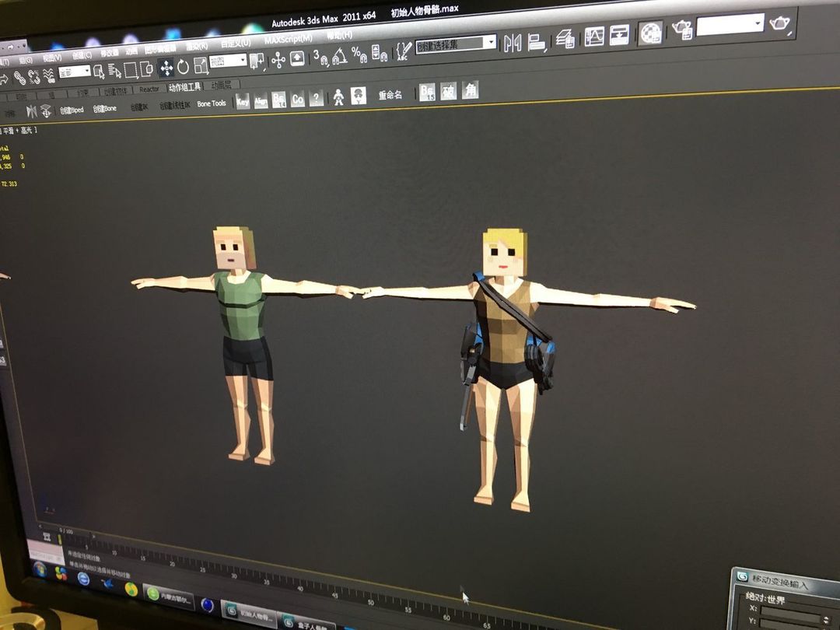Open the selection filter dropdown 全部

tap(75, 72)
